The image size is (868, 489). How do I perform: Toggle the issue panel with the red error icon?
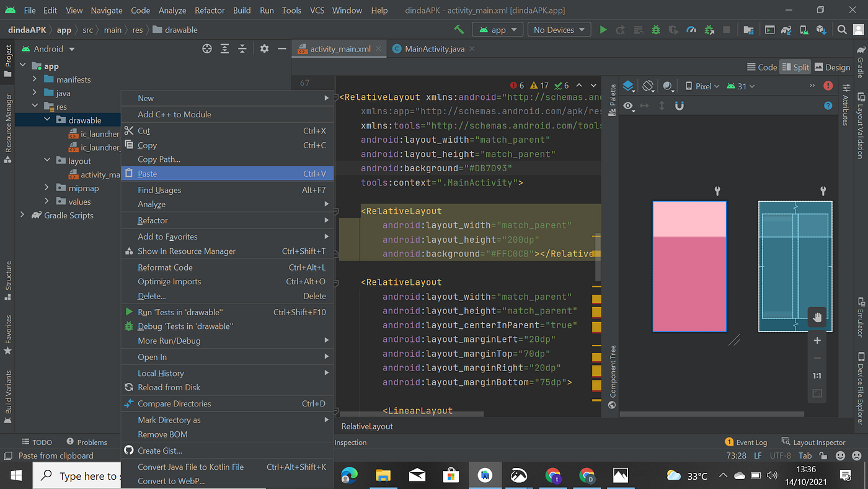[x=828, y=86]
